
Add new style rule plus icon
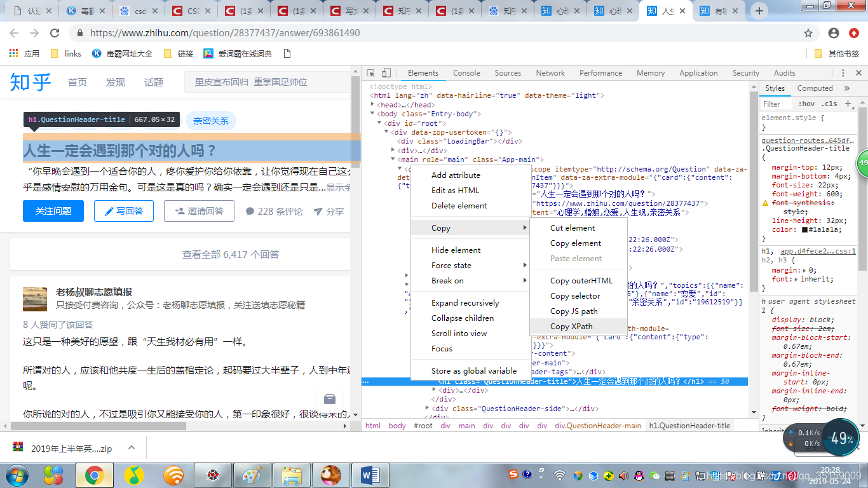[x=848, y=104]
